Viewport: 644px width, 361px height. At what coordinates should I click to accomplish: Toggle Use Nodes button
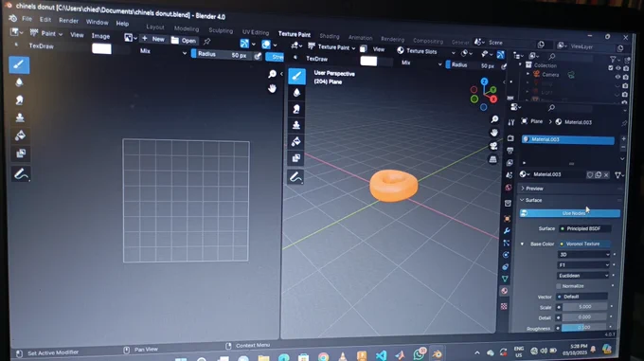(x=570, y=213)
